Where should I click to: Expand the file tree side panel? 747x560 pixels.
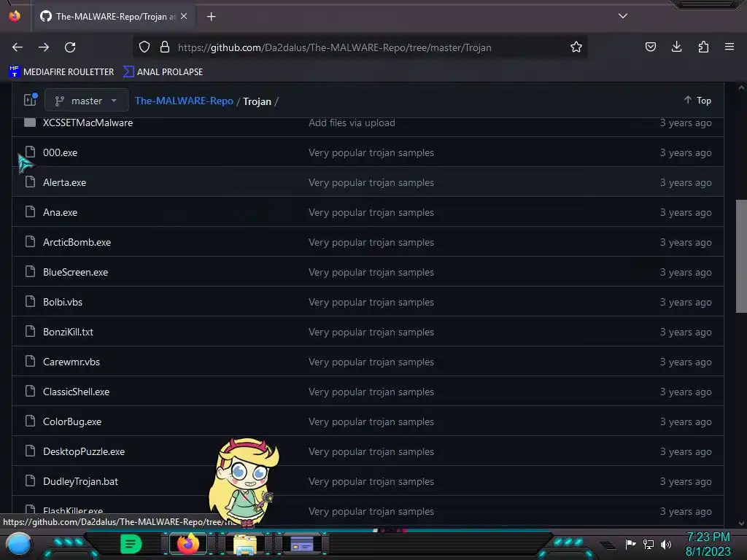pos(31,100)
